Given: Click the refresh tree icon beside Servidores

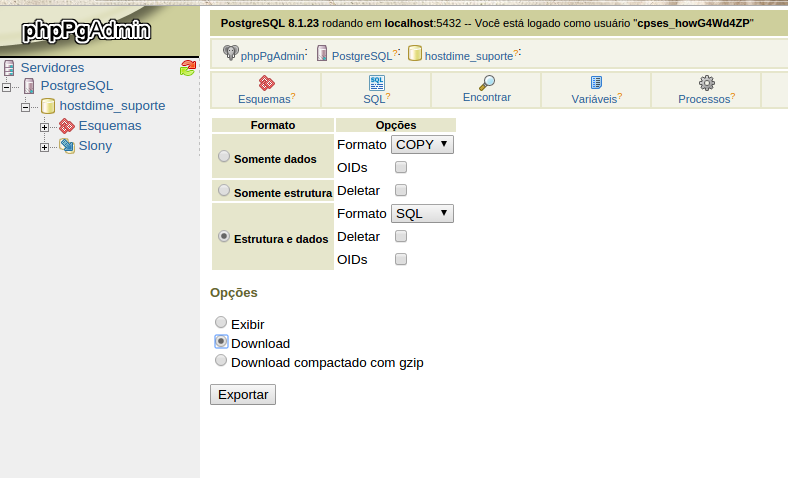Looking at the screenshot, I should tap(187, 68).
